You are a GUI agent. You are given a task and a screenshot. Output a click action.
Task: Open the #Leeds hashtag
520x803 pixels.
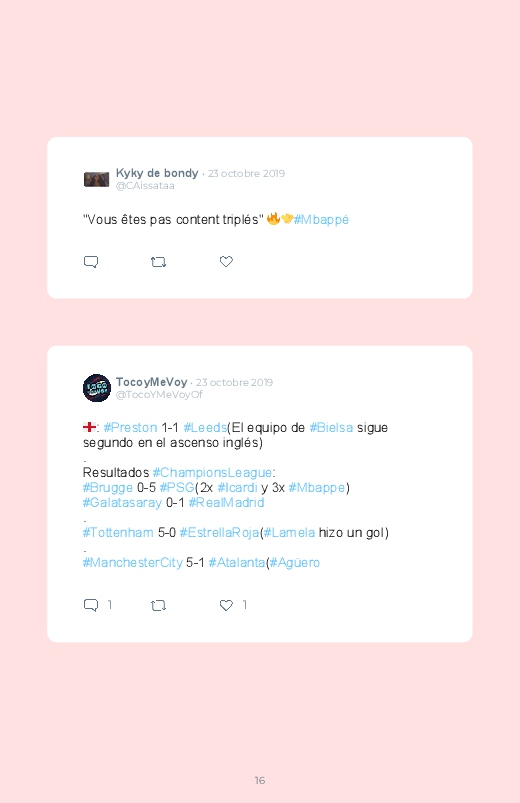pyautogui.click(x=205, y=428)
